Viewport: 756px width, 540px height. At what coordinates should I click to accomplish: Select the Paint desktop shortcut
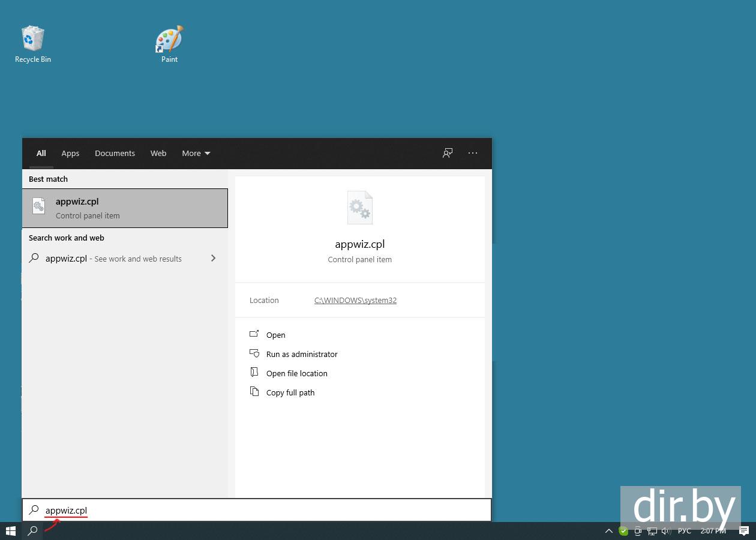click(x=169, y=44)
